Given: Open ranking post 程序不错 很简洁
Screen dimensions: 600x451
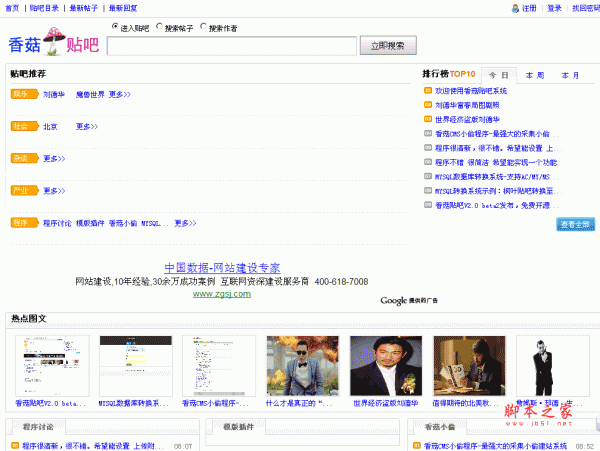Looking at the screenshot, I should tap(496, 162).
